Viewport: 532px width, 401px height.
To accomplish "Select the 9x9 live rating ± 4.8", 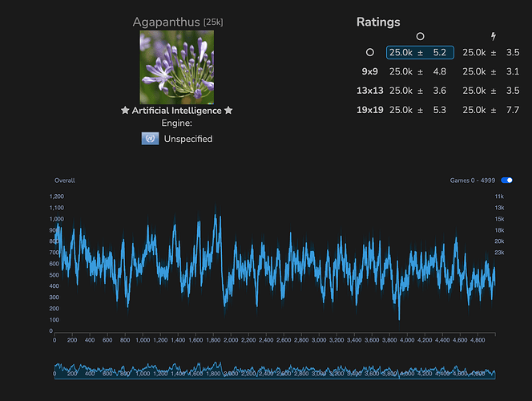I will click(417, 71).
